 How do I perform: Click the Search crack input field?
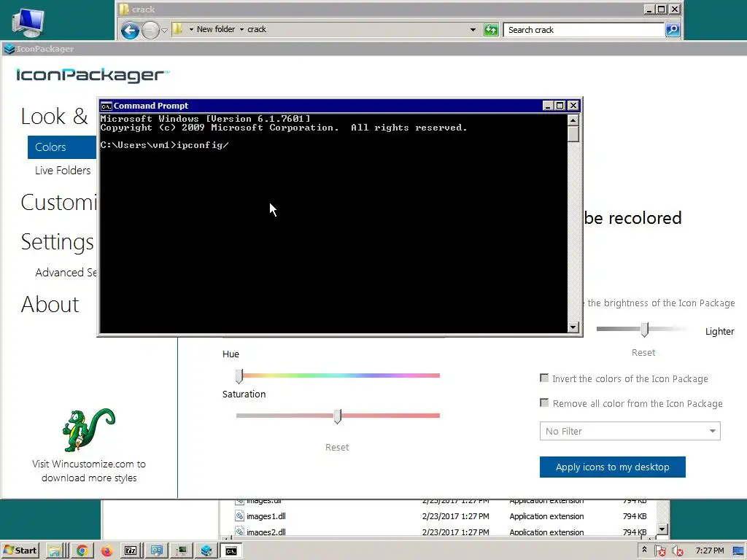click(584, 29)
